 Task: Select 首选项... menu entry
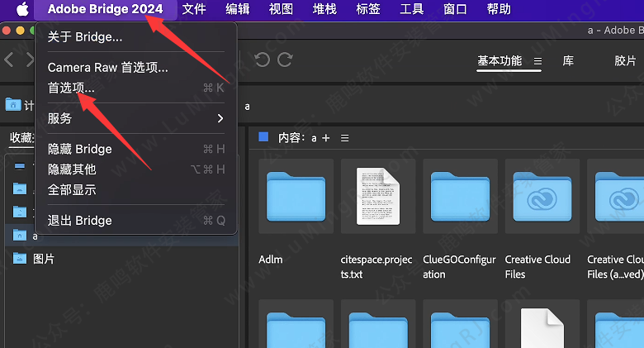136,88
